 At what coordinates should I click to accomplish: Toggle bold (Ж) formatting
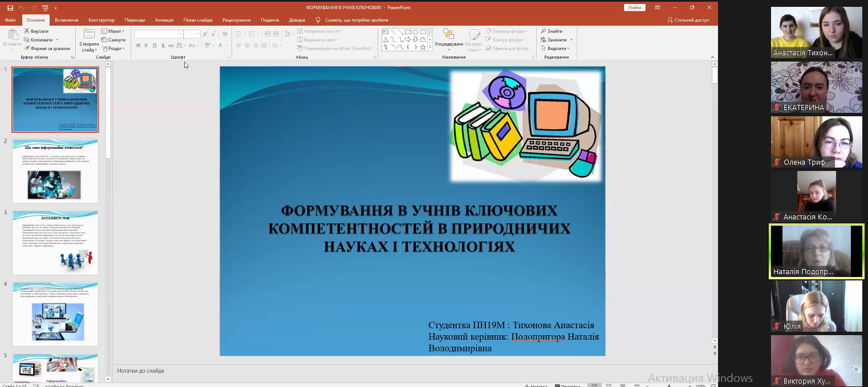click(x=138, y=46)
